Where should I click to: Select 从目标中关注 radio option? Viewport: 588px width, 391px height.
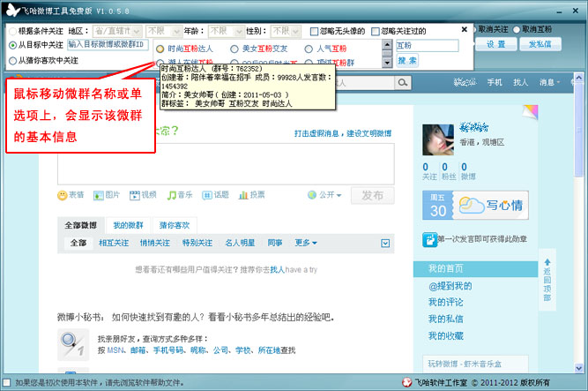coord(12,45)
